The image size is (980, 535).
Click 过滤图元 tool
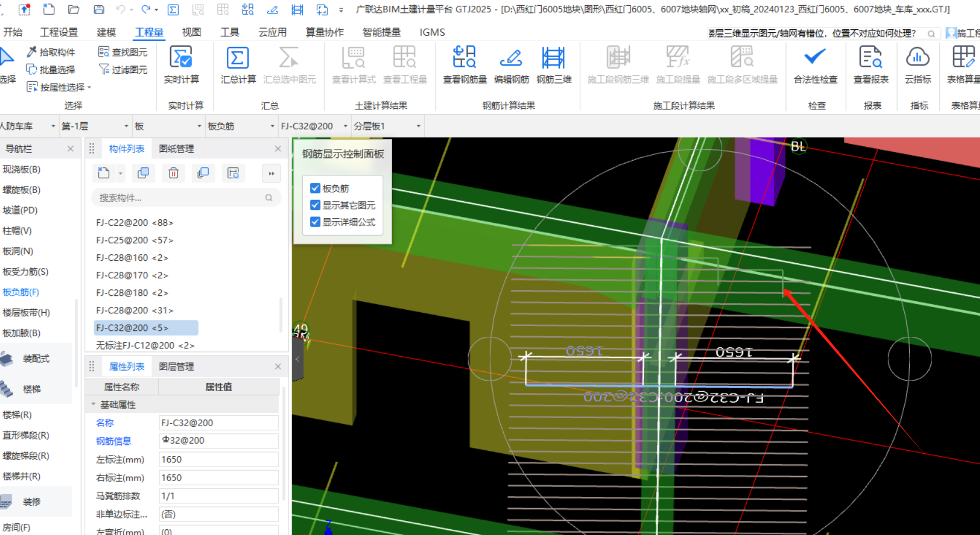pos(123,70)
